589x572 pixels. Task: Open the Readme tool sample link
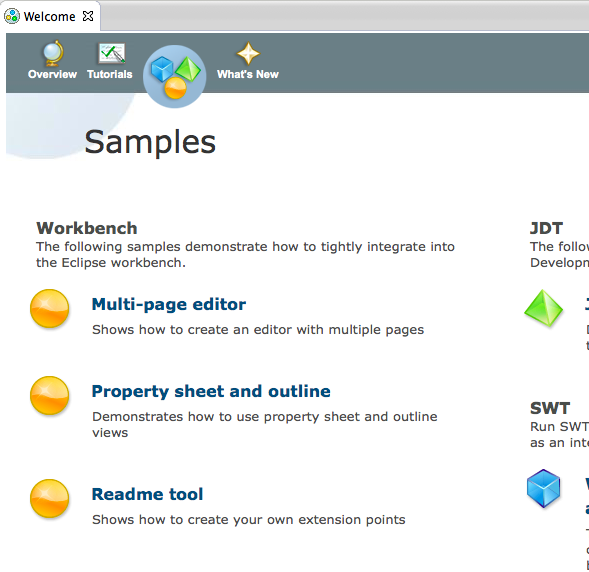pos(147,494)
